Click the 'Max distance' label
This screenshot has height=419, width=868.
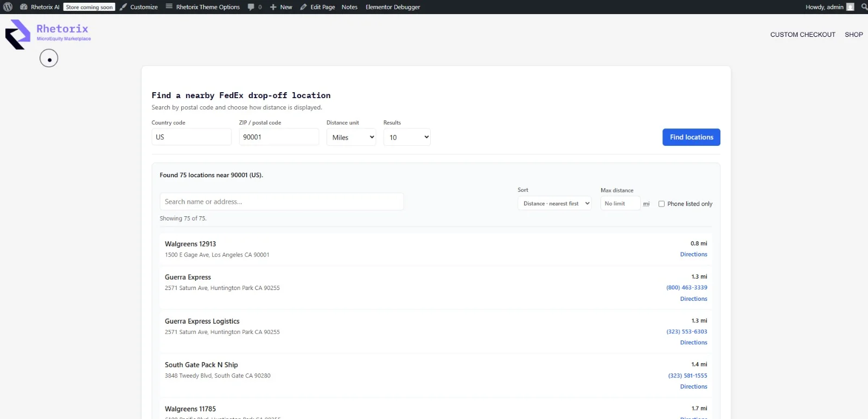pos(617,190)
